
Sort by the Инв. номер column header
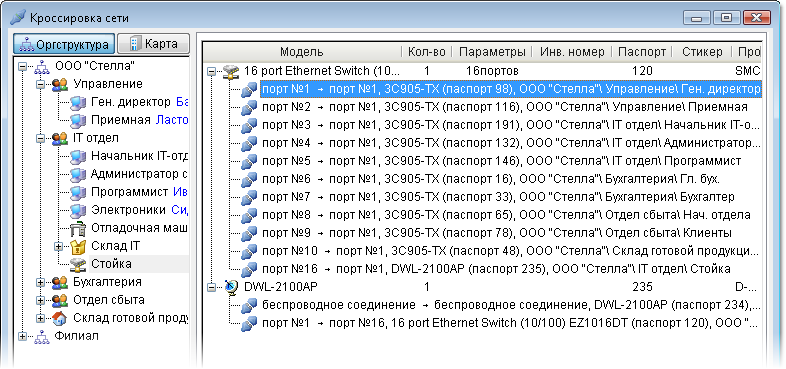[x=572, y=52]
